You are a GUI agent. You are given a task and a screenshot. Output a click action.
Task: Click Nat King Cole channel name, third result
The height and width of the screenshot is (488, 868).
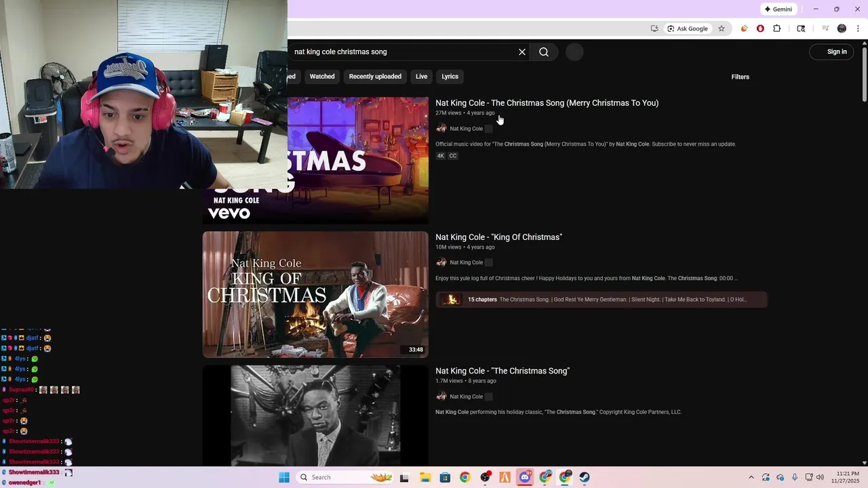click(x=467, y=396)
